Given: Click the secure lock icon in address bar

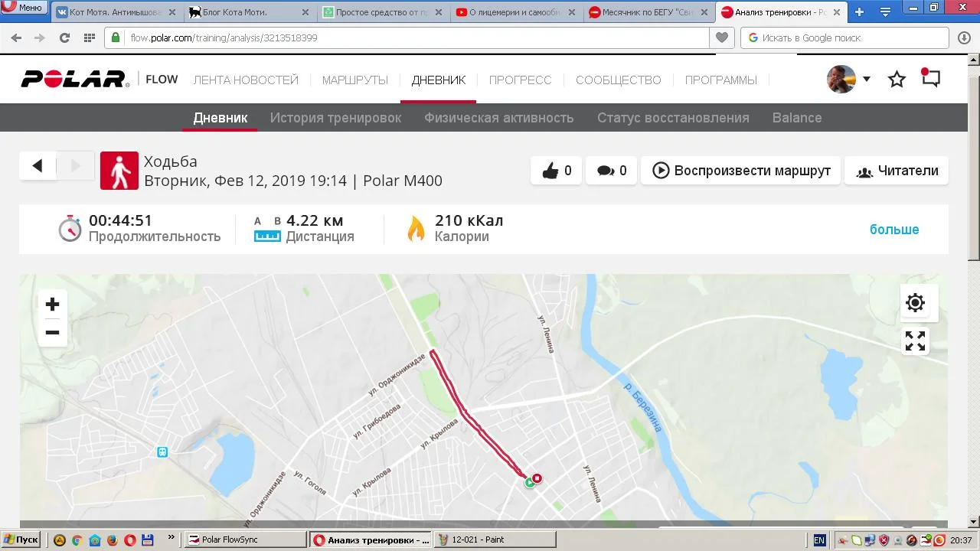Looking at the screenshot, I should pos(116,37).
